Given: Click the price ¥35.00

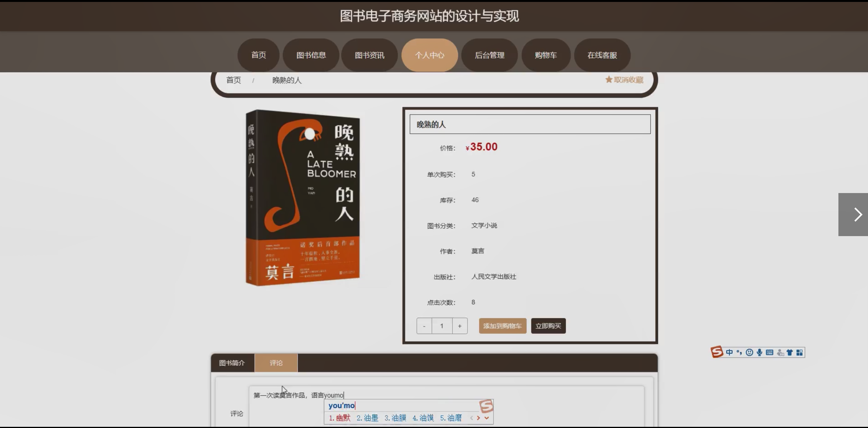Looking at the screenshot, I should click(x=481, y=147).
